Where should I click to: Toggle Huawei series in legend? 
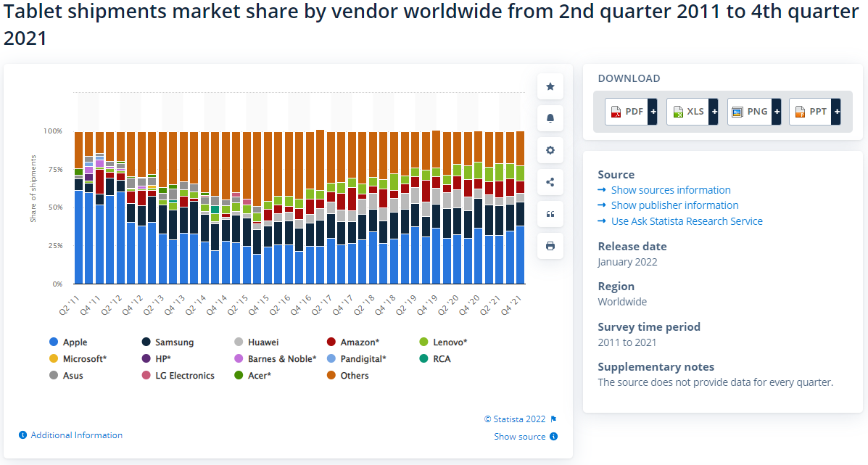tap(256, 342)
